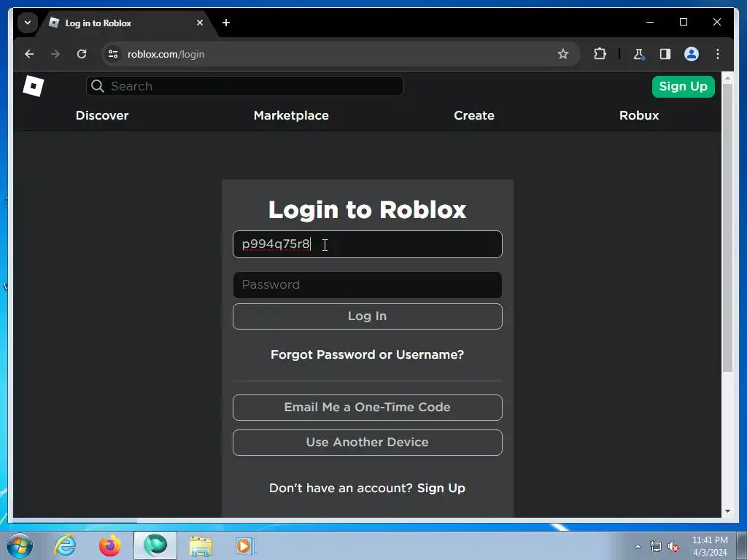
Task: Click the muted volume tray icon
Action: click(673, 546)
